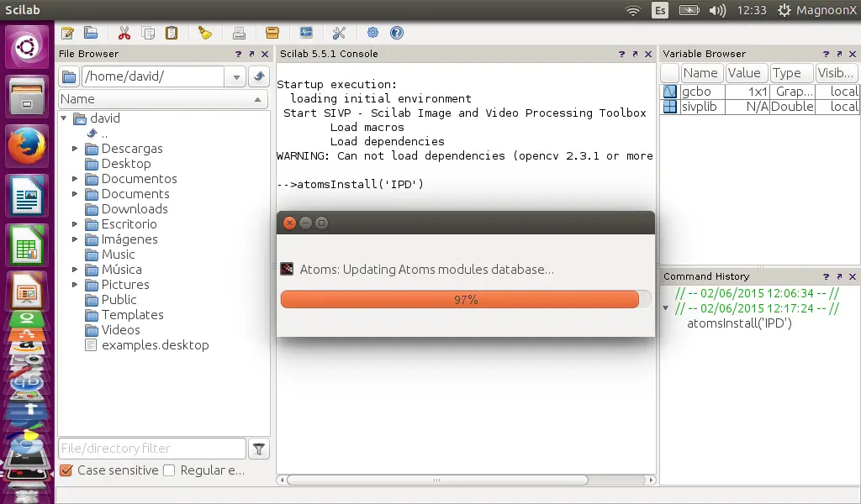
Task: Click the Wi-Fi network indicator
Action: pos(633,10)
